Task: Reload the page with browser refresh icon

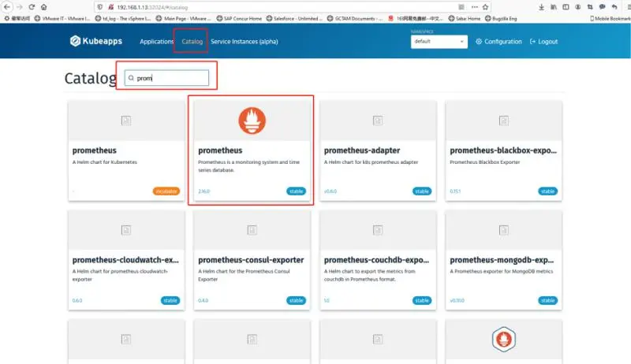Action: click(32, 7)
